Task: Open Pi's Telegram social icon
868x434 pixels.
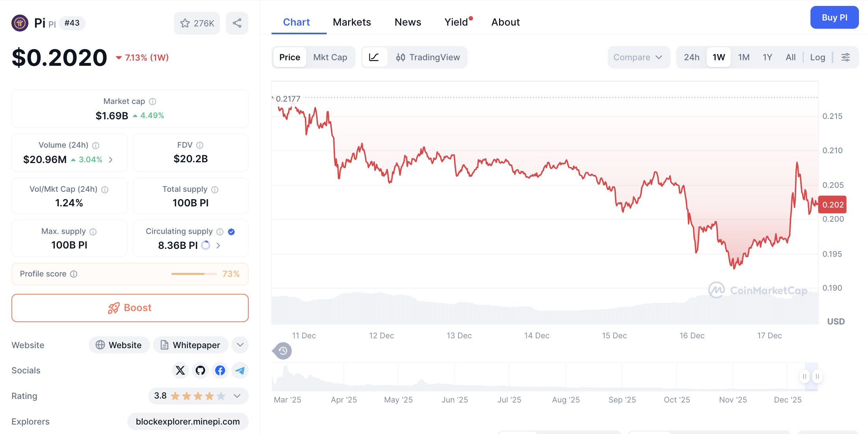Action: (x=240, y=371)
